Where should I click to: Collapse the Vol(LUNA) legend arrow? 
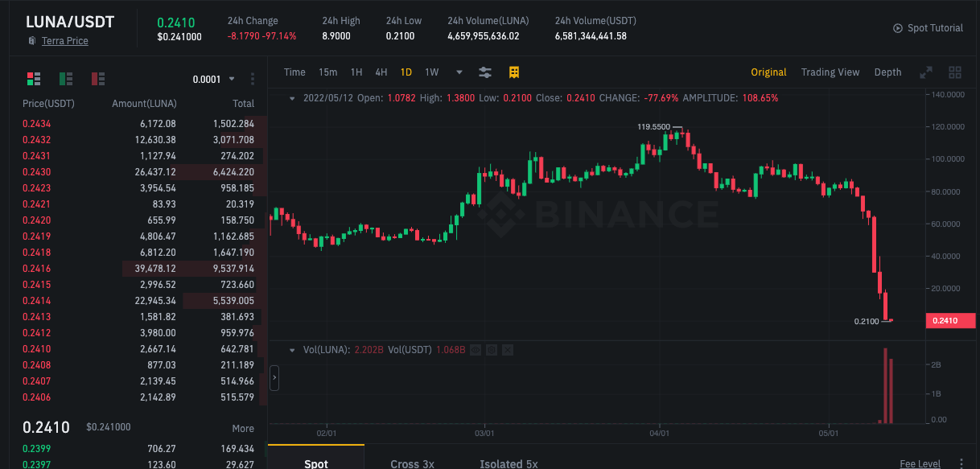pos(291,350)
